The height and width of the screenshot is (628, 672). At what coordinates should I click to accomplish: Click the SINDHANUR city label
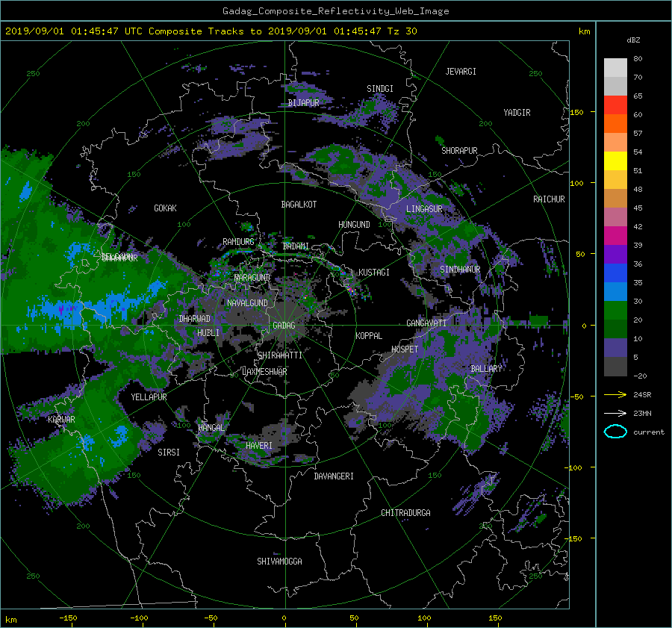(x=460, y=270)
